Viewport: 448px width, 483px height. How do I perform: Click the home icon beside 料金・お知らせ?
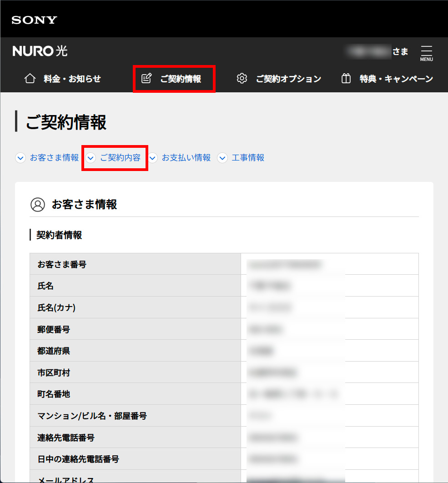(x=30, y=79)
